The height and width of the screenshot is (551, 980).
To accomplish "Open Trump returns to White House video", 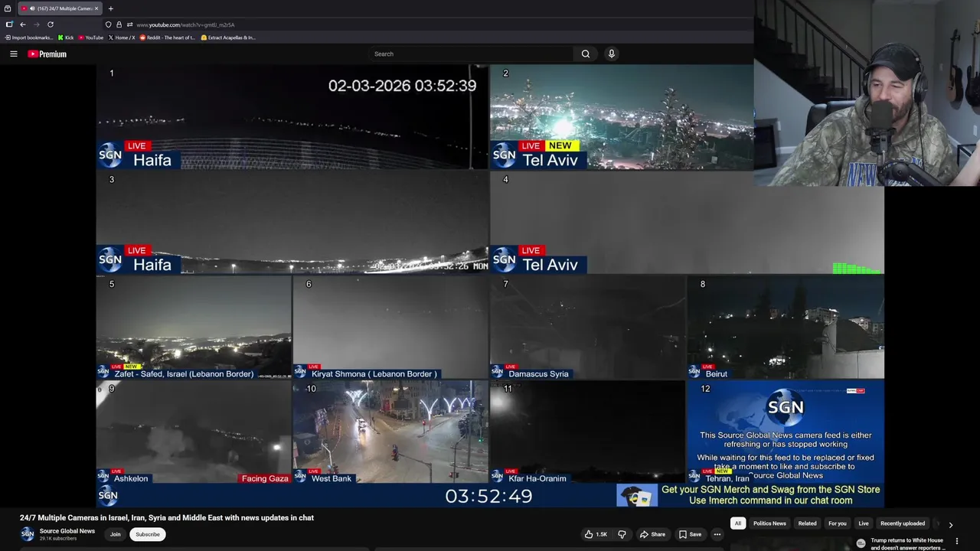I will pyautogui.click(x=907, y=544).
